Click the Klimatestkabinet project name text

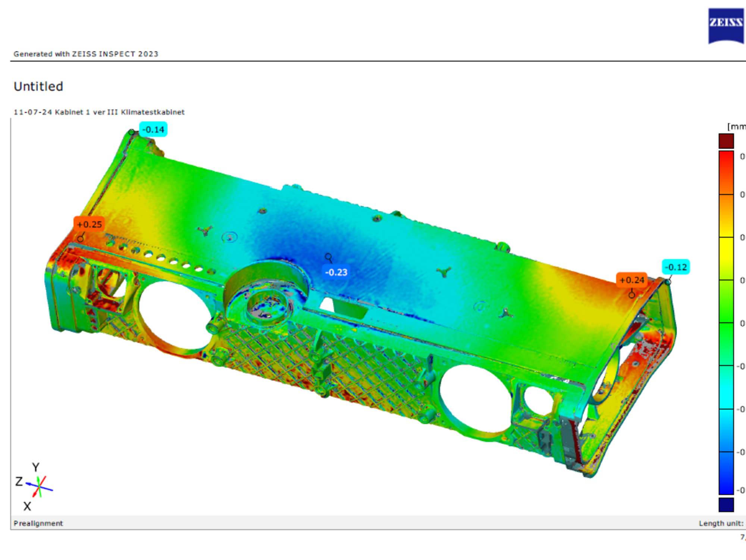[153, 112]
